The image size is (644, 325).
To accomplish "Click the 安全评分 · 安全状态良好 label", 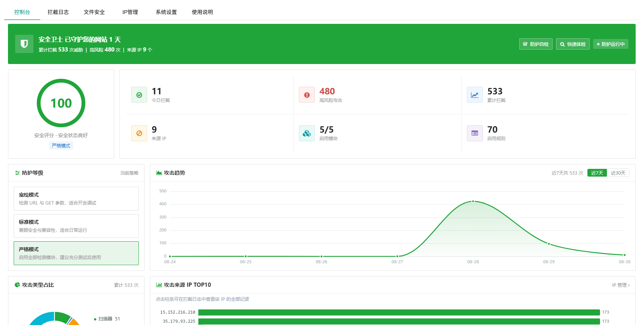I will point(61,135).
